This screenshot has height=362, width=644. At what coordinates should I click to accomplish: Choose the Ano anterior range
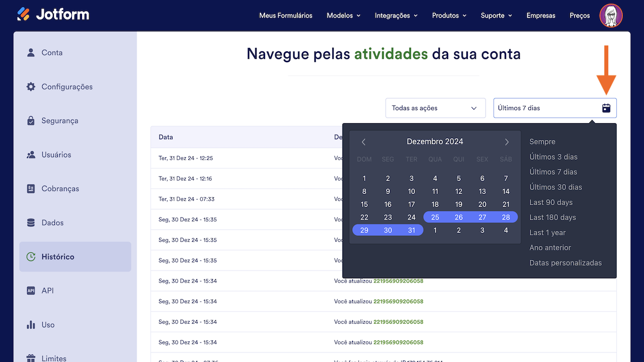(x=550, y=248)
